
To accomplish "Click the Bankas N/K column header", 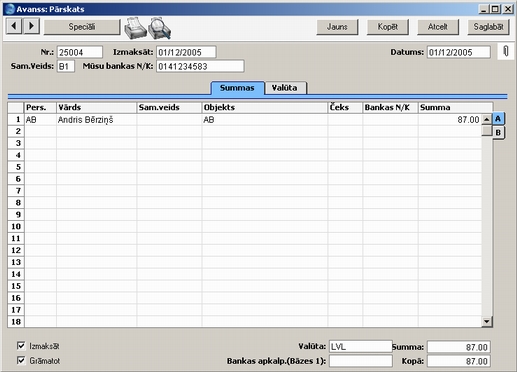I will point(390,107).
